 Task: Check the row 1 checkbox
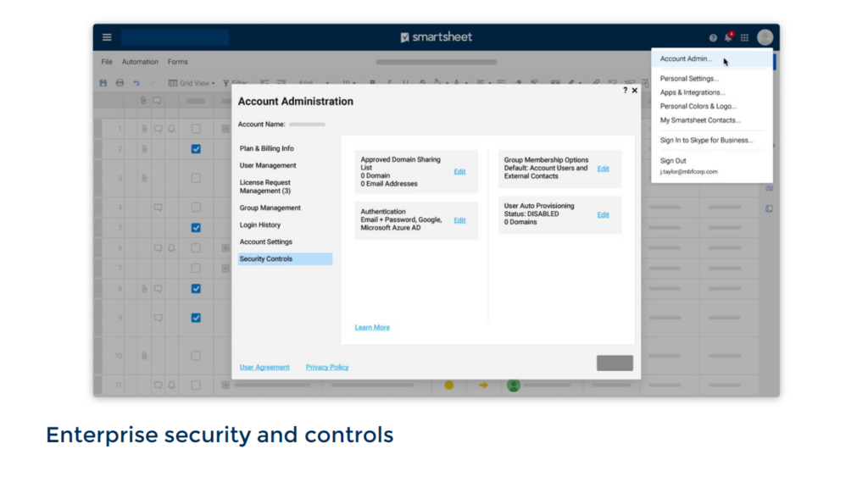(196, 129)
